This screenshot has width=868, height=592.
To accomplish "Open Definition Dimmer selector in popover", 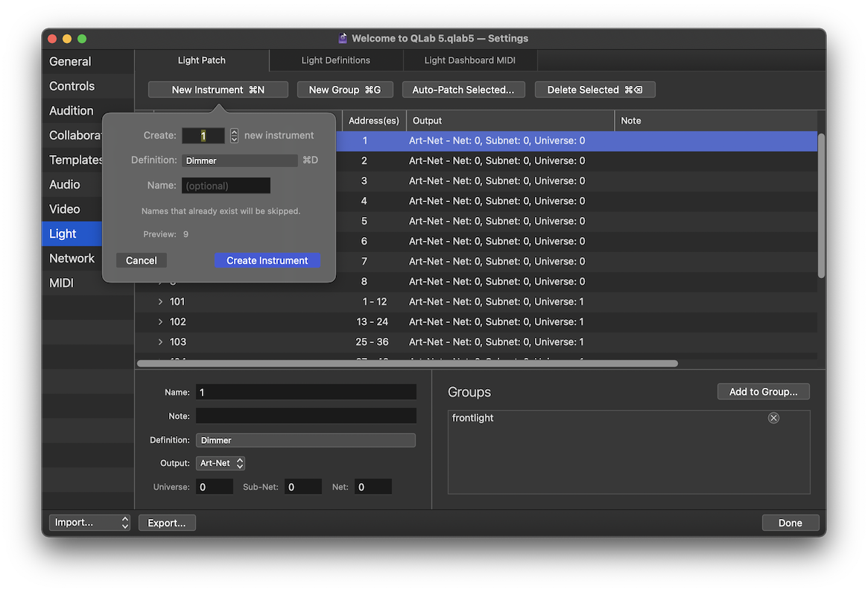I will coord(239,160).
